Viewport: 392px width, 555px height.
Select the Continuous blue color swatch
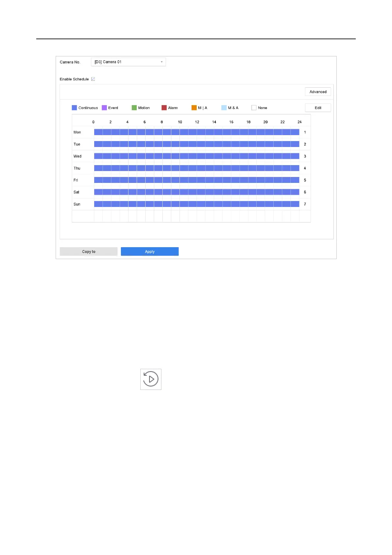[x=74, y=108]
